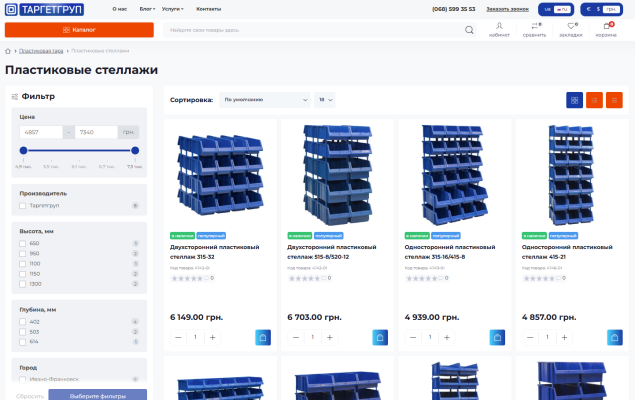Check the Таргетгруп manufacturer checkbox
Viewport: 635px width, 400px height.
coord(23,206)
